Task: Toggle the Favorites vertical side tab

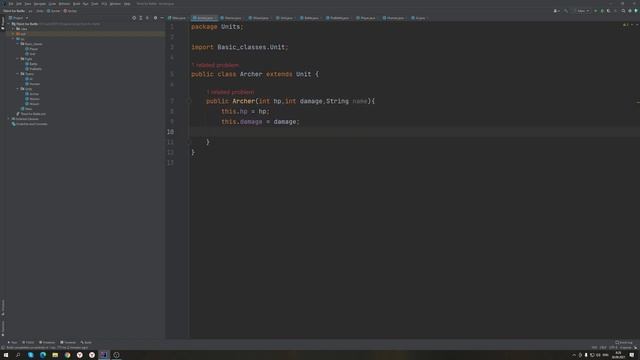Action: coord(2,328)
